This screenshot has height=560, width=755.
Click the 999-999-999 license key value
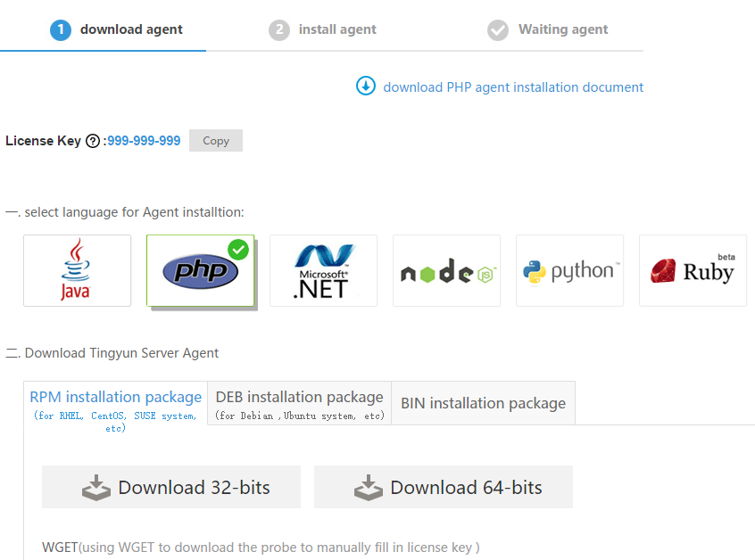[x=144, y=141]
